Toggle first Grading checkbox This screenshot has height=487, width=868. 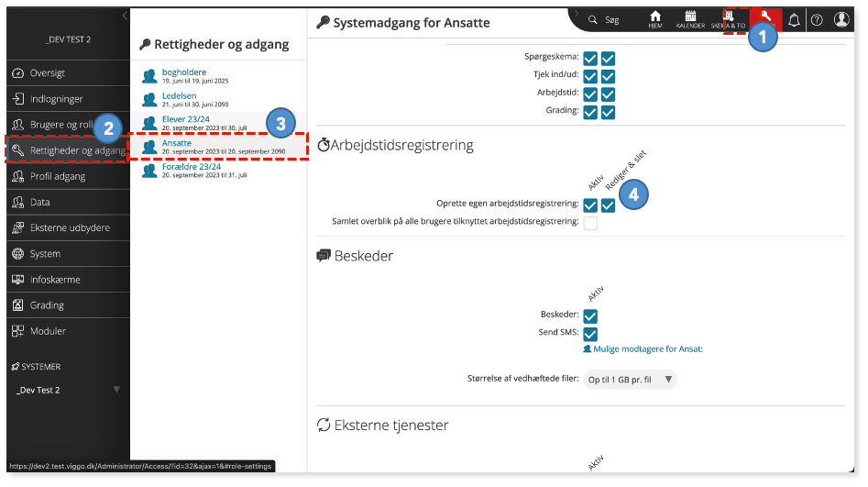click(x=590, y=112)
